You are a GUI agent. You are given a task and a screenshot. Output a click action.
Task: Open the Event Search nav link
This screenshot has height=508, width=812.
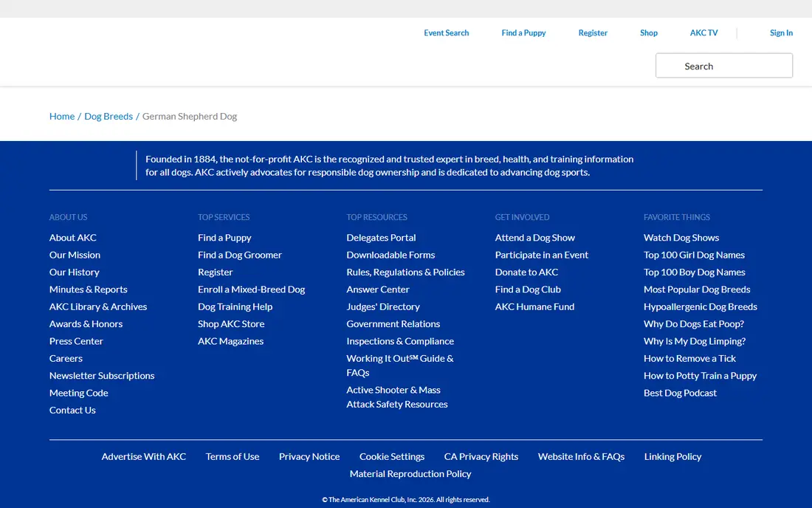(x=446, y=32)
